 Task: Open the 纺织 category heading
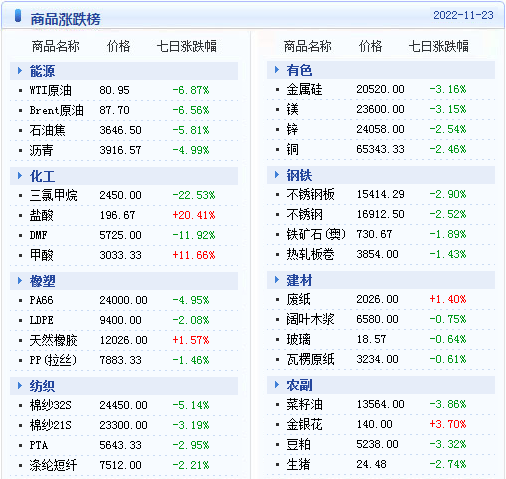[x=42, y=386]
